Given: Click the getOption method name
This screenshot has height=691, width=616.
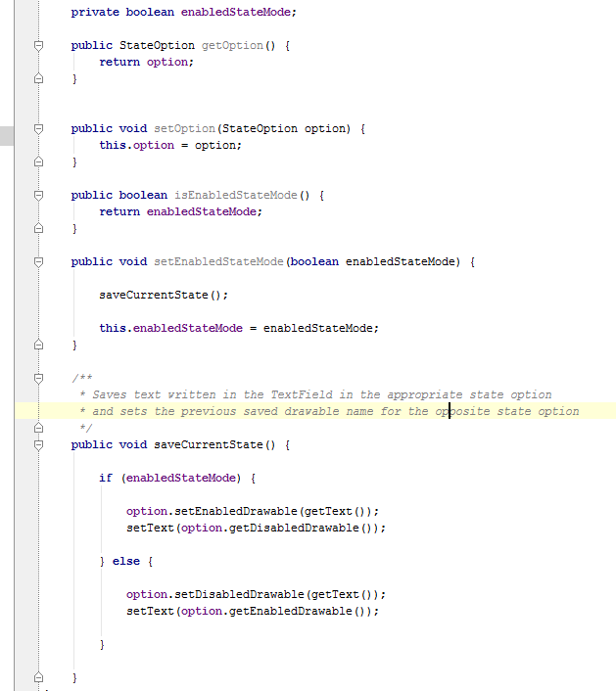Looking at the screenshot, I should pyautogui.click(x=232, y=45).
